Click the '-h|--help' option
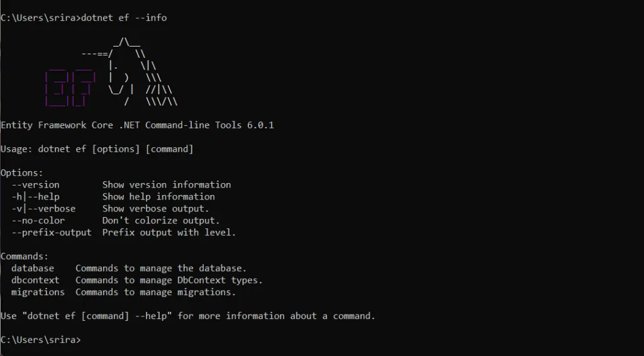Viewport: 644px width, 356px height. point(35,197)
